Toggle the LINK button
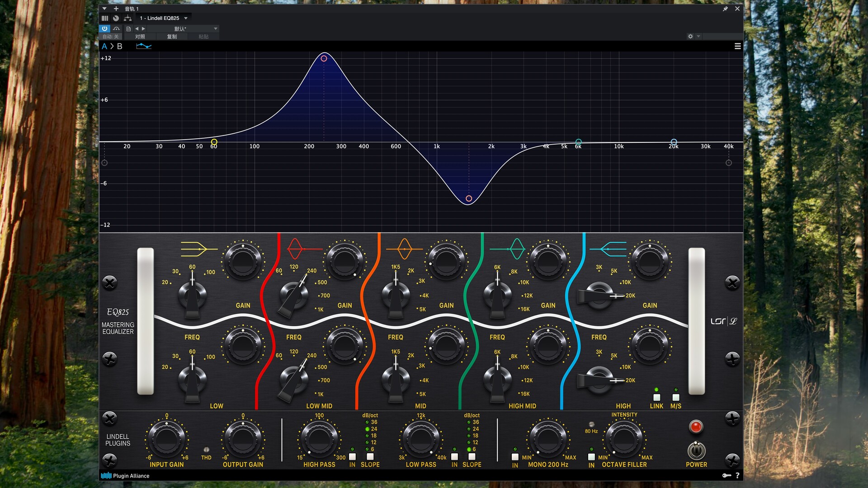The width and height of the screenshot is (868, 488). (657, 398)
